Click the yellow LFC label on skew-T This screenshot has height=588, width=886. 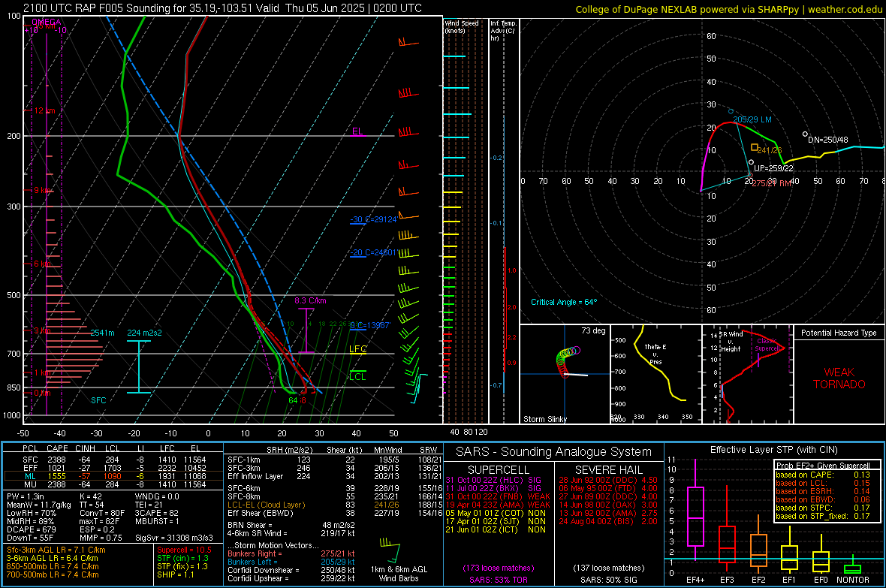pos(357,349)
